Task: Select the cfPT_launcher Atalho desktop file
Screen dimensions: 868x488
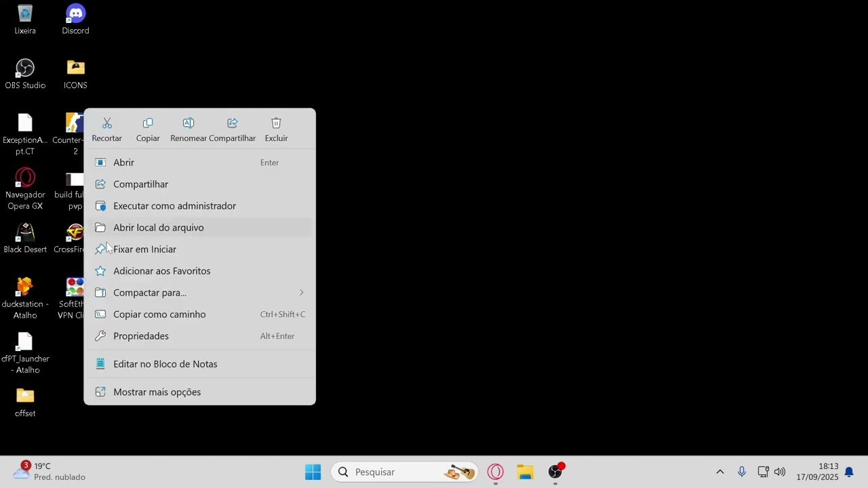Action: click(25, 353)
